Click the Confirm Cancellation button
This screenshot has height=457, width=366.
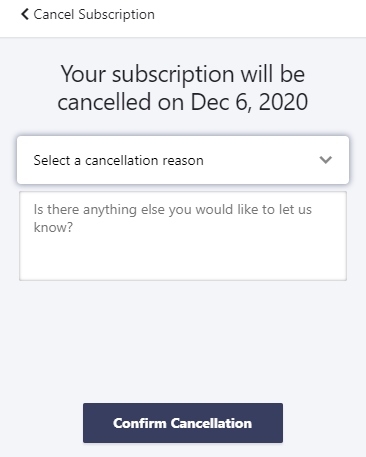click(183, 423)
